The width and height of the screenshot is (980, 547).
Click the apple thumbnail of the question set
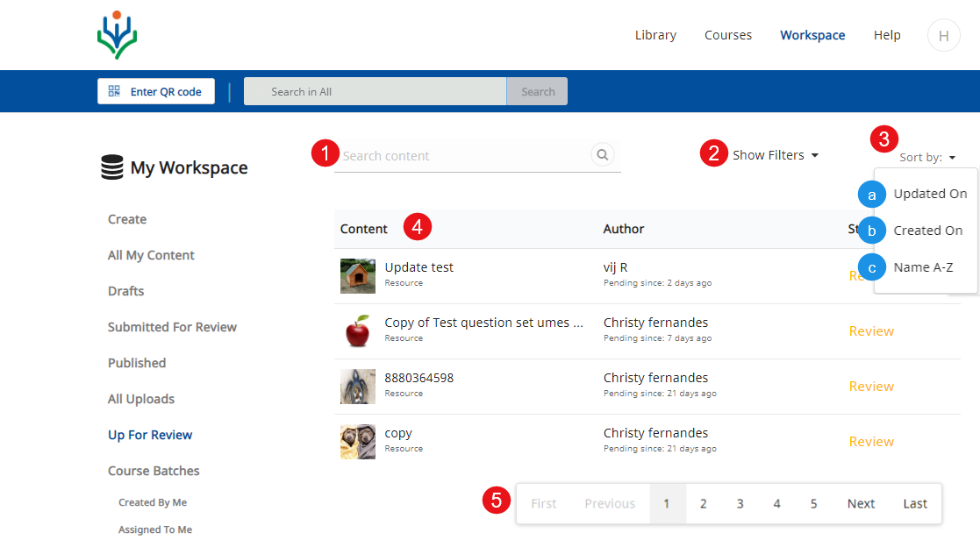click(358, 331)
